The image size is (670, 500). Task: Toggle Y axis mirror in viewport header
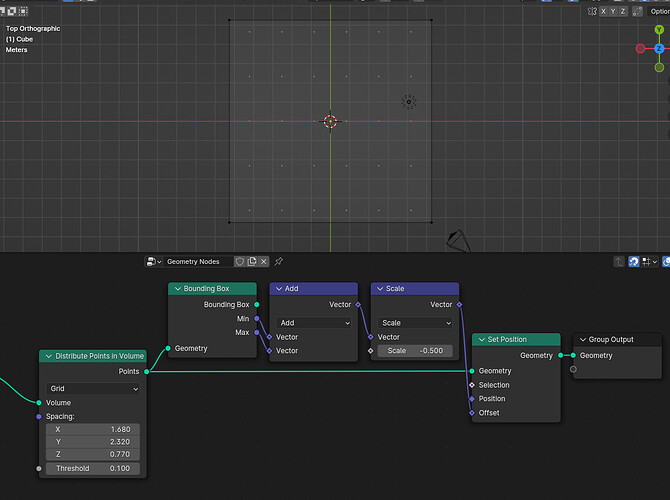click(613, 12)
